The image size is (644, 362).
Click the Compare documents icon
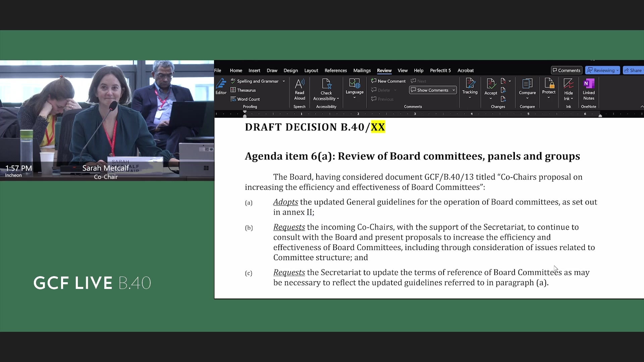coord(527,83)
